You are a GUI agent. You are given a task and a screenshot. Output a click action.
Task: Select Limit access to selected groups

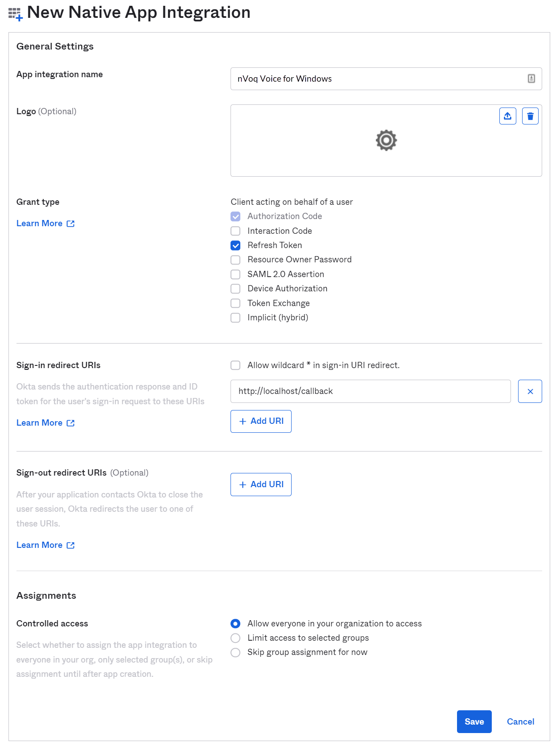235,638
